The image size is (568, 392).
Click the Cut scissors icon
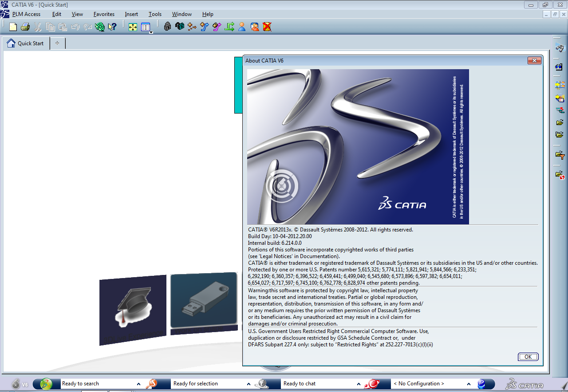(38, 27)
